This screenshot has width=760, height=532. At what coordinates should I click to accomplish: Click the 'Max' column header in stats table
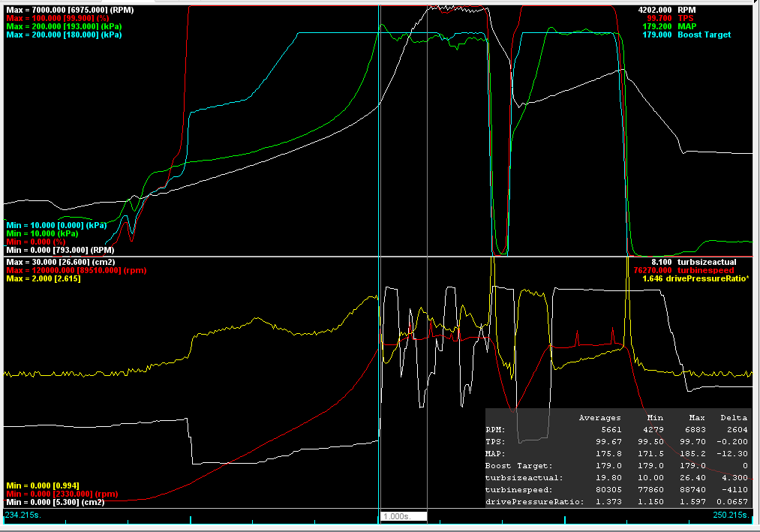click(x=697, y=417)
